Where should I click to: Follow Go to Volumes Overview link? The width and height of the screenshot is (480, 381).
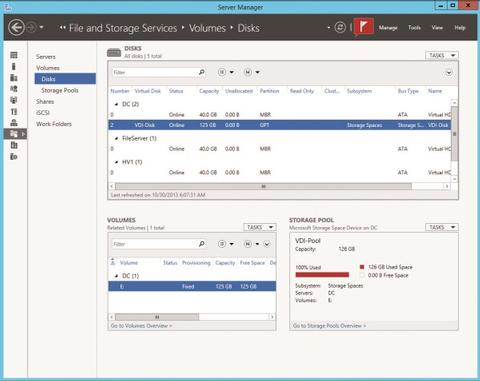pos(141,326)
